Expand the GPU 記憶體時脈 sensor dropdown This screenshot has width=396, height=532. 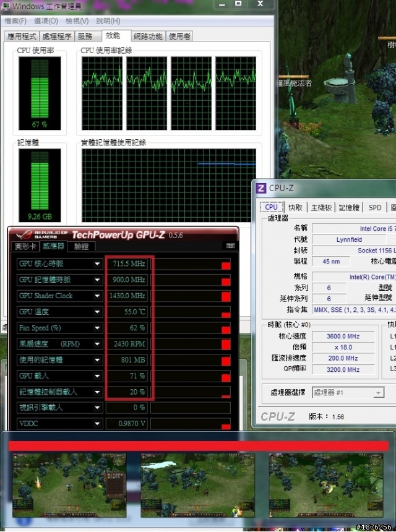coord(97,280)
